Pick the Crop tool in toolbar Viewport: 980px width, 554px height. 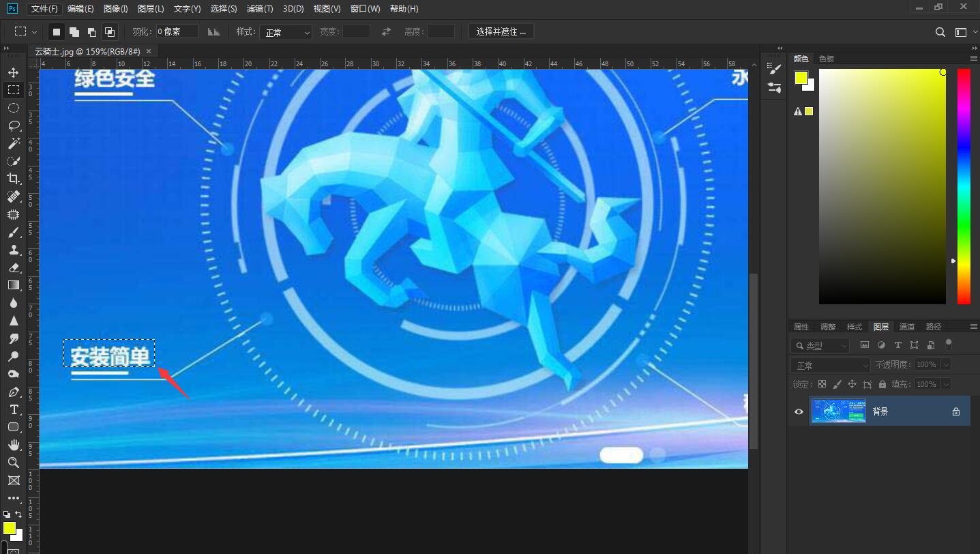[13, 179]
